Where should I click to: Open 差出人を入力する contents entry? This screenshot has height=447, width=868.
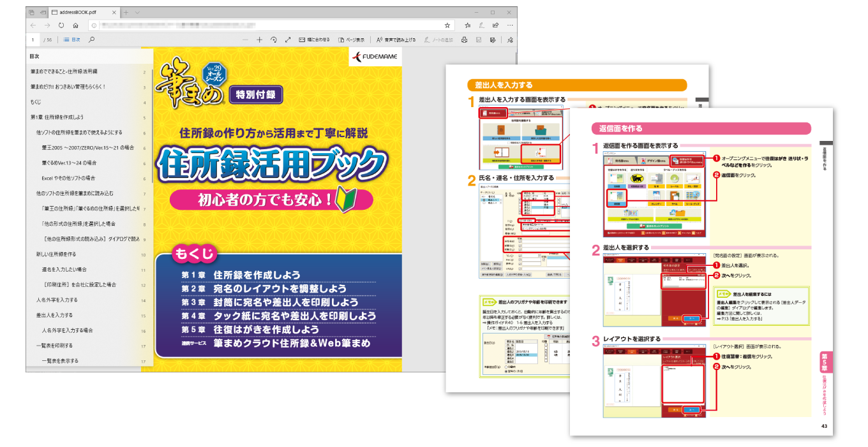coord(54,315)
